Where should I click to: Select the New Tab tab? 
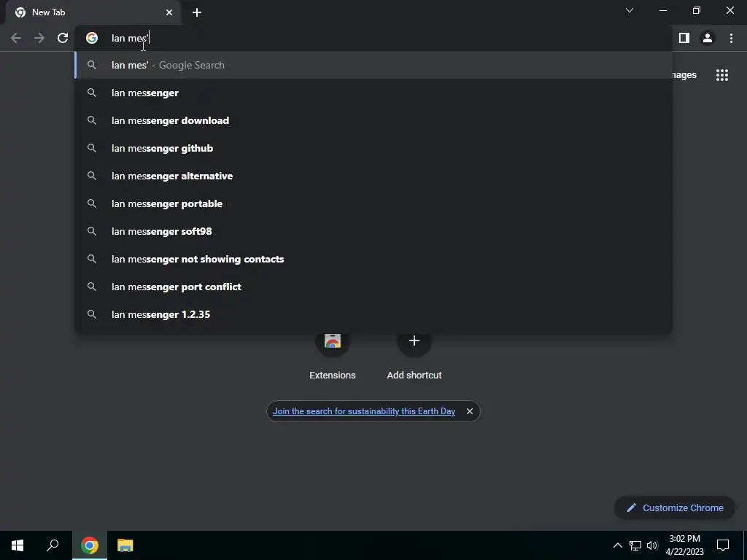[93, 12]
